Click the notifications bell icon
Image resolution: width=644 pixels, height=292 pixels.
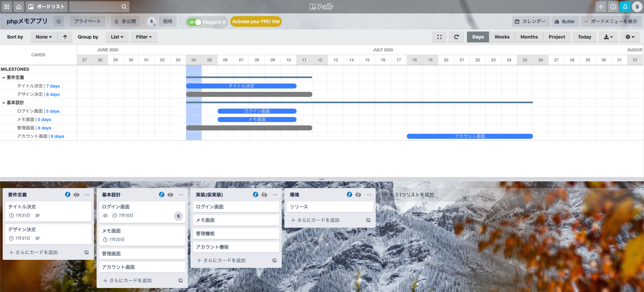point(625,7)
